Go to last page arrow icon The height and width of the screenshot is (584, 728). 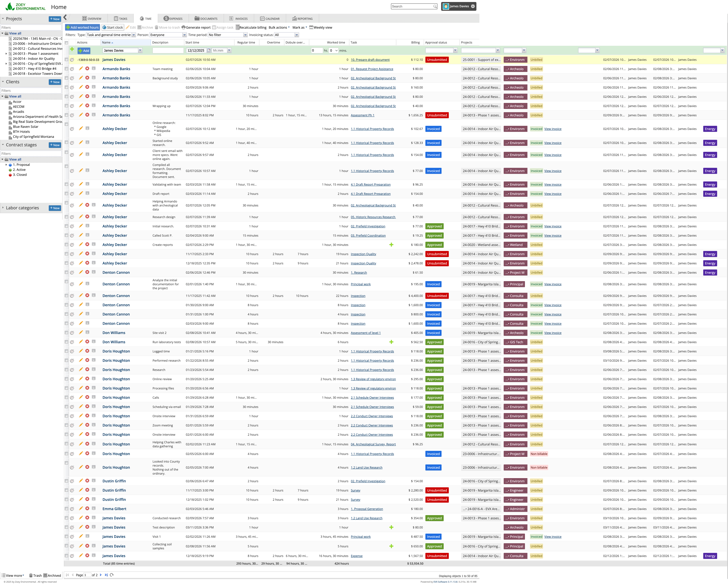click(106, 575)
